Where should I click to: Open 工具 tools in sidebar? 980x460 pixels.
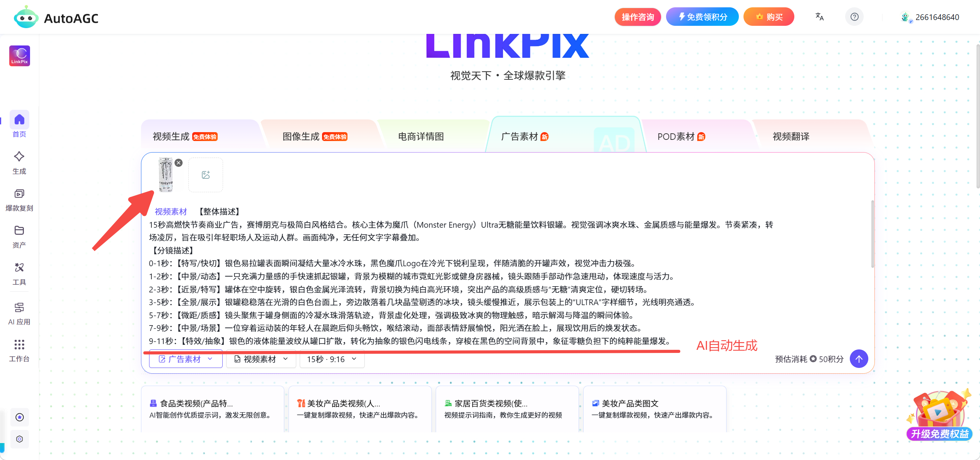click(x=19, y=274)
